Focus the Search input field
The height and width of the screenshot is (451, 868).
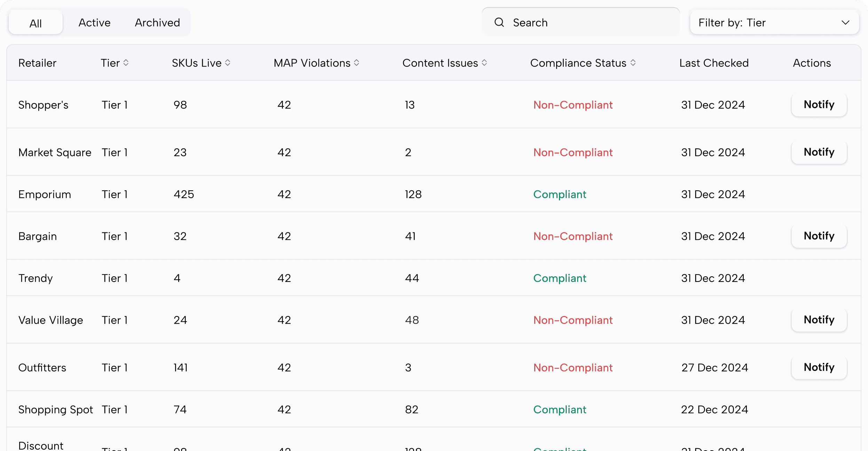coord(592,23)
